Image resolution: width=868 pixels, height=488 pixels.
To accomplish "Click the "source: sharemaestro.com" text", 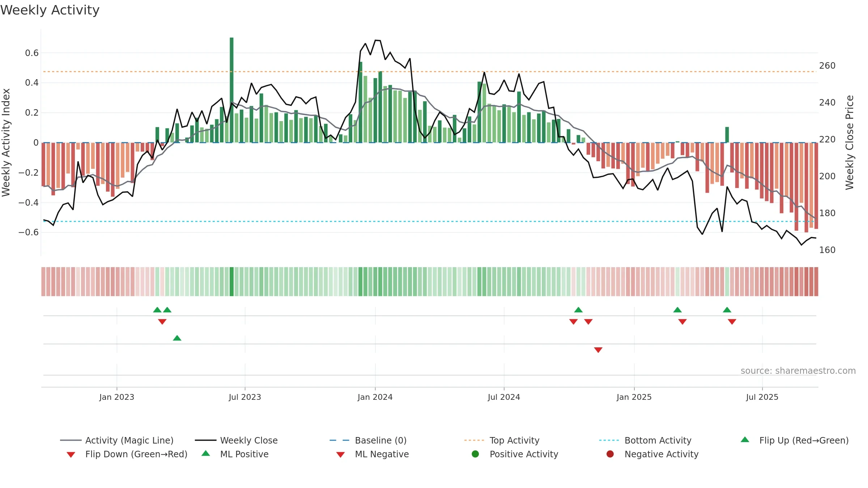I will [x=798, y=371].
